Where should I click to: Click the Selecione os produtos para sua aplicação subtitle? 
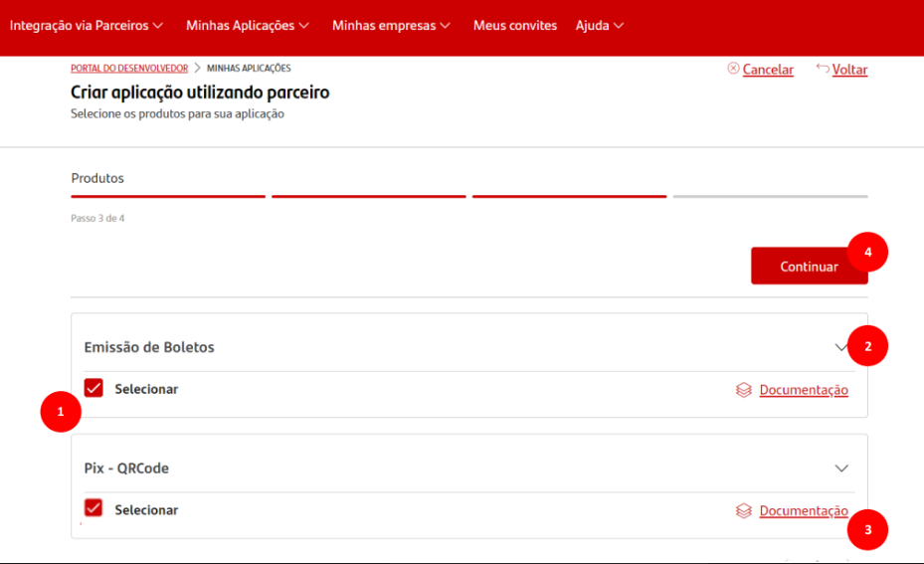click(x=177, y=113)
